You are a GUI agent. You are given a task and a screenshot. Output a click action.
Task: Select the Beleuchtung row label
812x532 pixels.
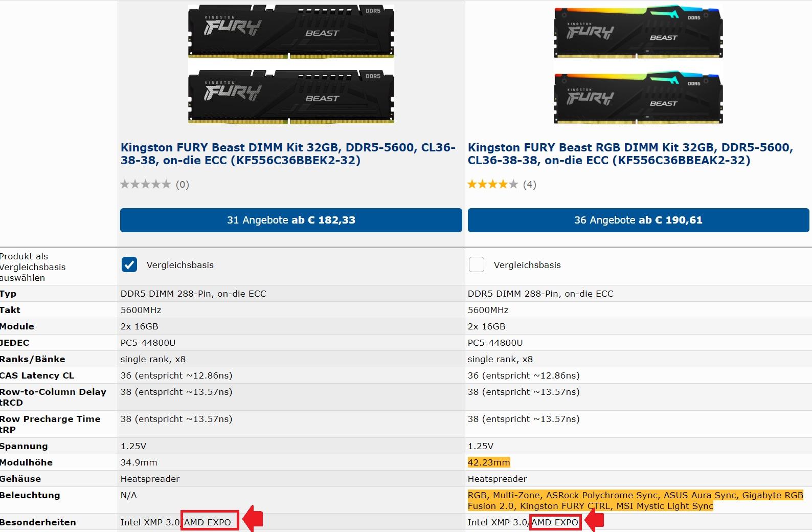30,495
